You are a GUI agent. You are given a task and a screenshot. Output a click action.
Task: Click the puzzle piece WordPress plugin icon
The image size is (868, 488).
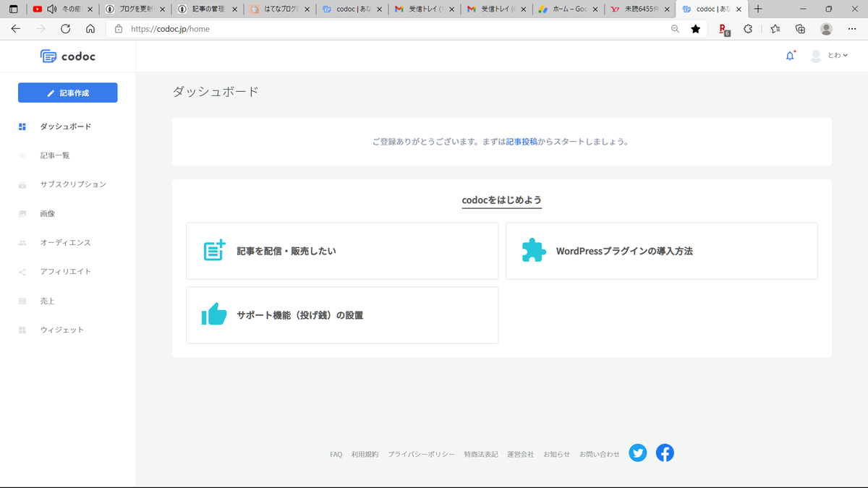(x=533, y=250)
